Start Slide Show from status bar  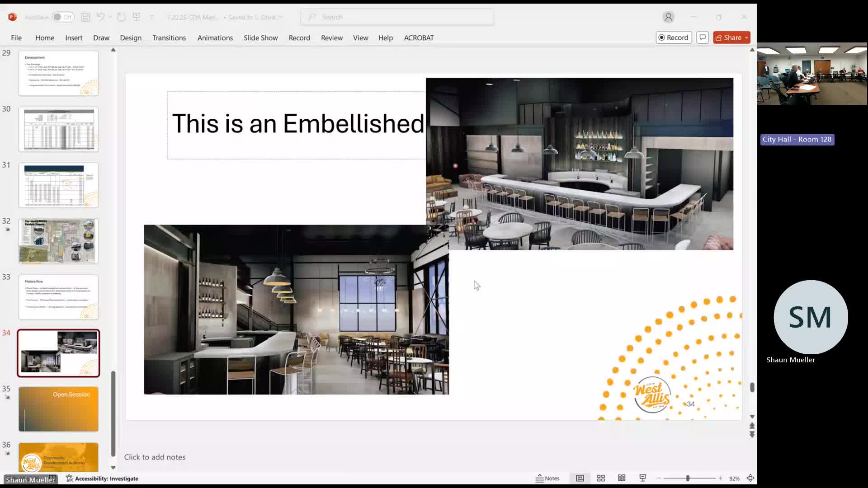coord(642,478)
